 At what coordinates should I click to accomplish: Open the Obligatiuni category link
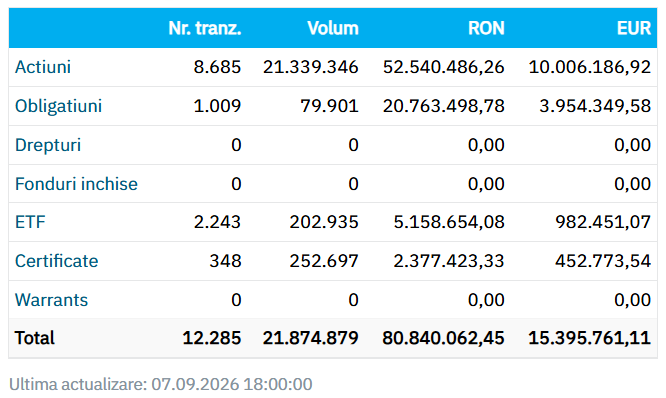(x=58, y=106)
